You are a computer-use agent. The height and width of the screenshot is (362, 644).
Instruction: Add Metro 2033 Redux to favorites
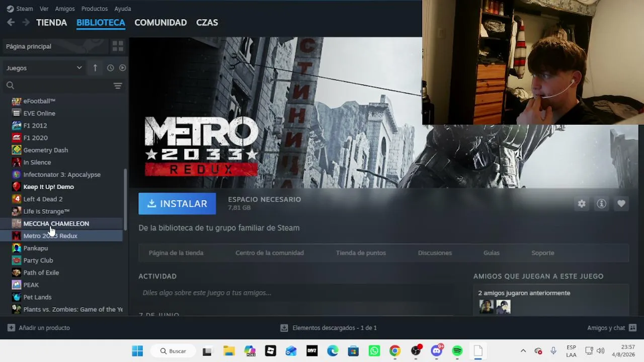tap(621, 204)
